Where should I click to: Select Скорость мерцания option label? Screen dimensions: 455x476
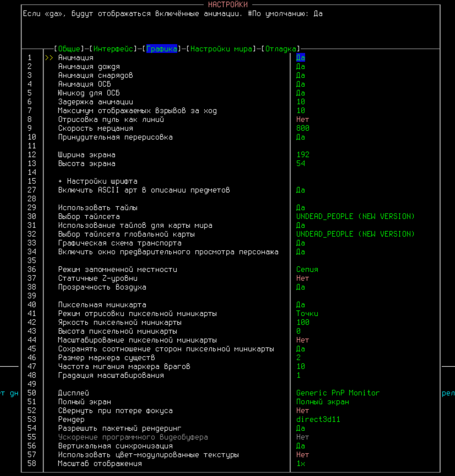coord(96,128)
